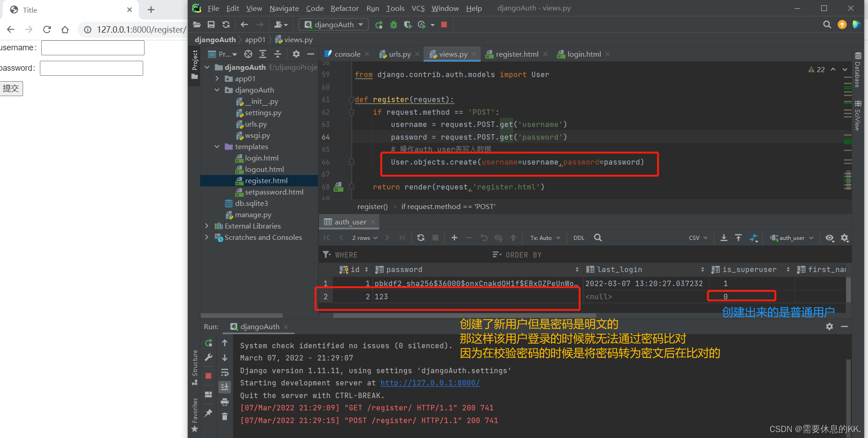Open the http://127.0.0.1:8000/ server link
This screenshot has height=438, width=868.
[430, 383]
